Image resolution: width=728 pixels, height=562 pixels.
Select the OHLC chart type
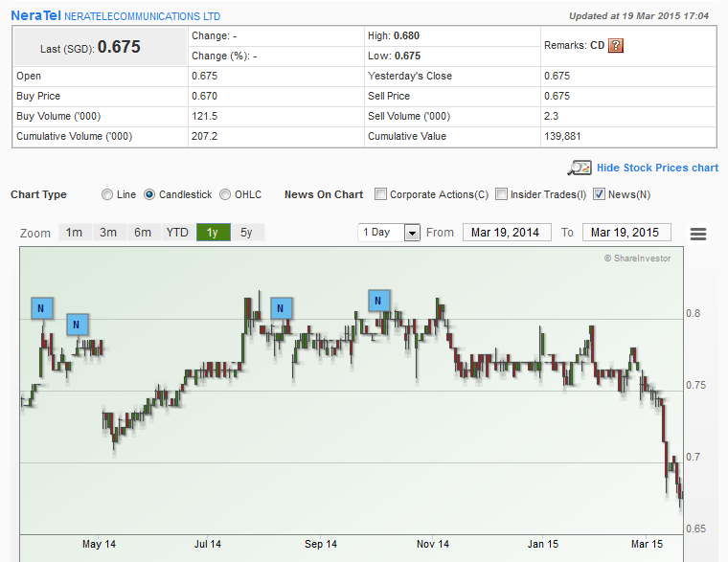[225, 194]
